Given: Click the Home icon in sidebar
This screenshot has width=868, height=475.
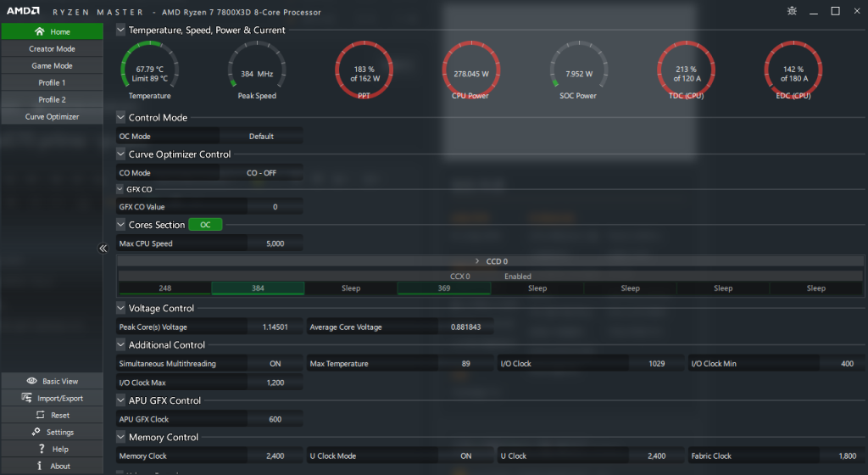Looking at the screenshot, I should point(39,31).
